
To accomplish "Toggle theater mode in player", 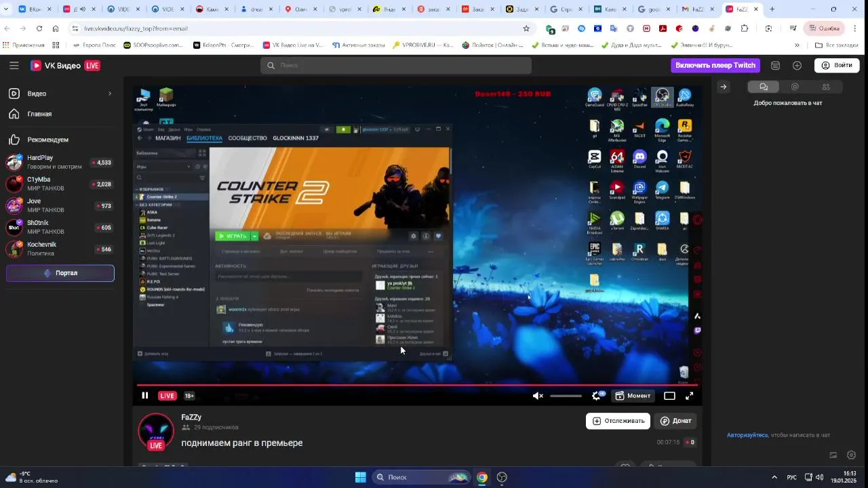I will point(669,396).
